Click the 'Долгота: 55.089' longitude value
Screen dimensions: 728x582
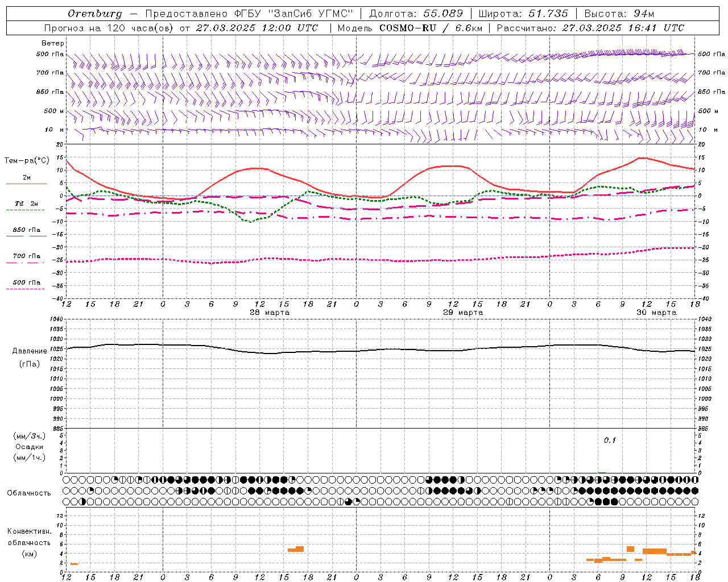click(x=416, y=14)
